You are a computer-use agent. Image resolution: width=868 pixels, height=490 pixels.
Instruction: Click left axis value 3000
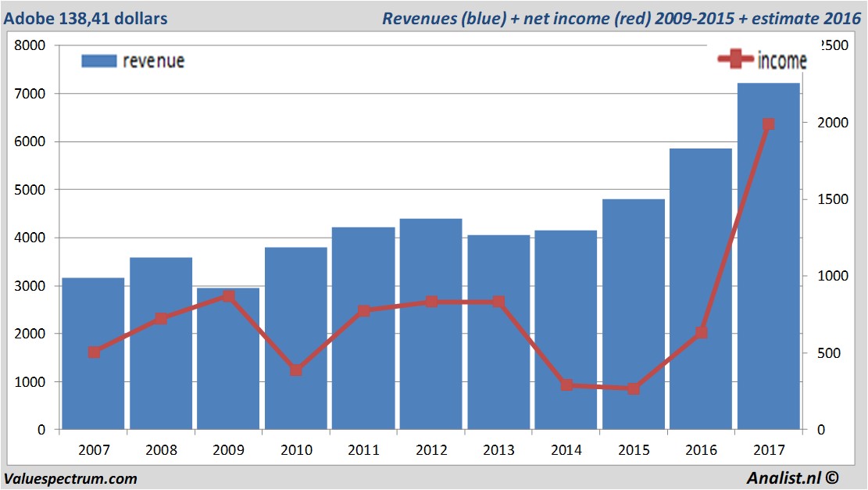coord(30,286)
